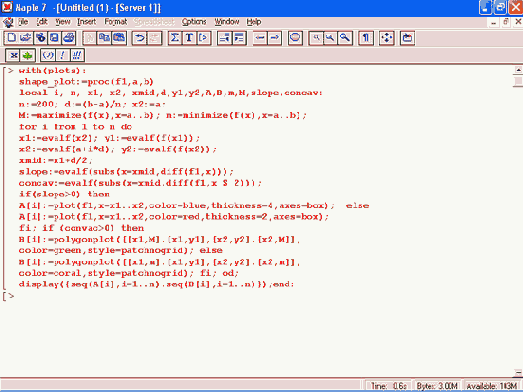
Task: Toggle Maple input/standard math x icon
Action: click(13, 55)
